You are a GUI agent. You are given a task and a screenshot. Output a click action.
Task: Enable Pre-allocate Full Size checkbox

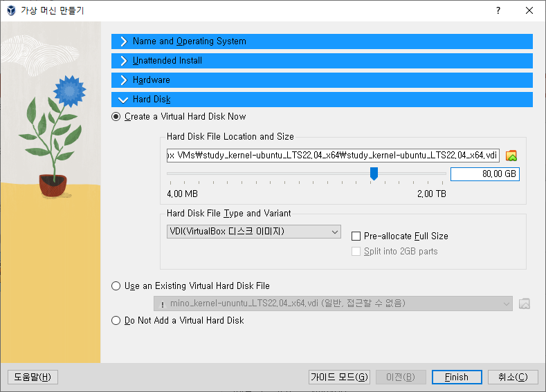(x=356, y=236)
